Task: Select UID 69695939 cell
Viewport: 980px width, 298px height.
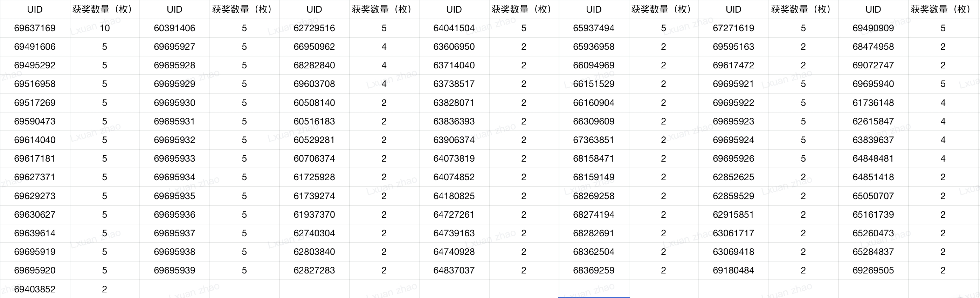Action: 174,271
